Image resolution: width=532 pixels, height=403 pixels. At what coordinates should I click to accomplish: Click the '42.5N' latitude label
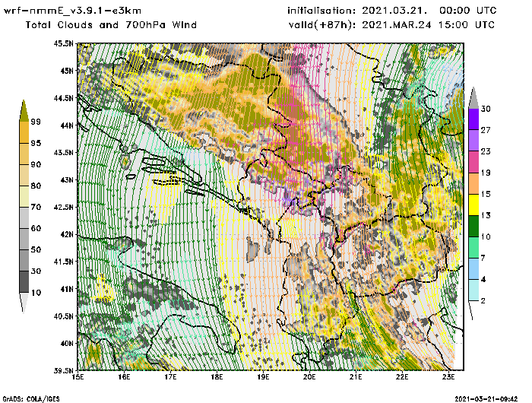point(63,207)
